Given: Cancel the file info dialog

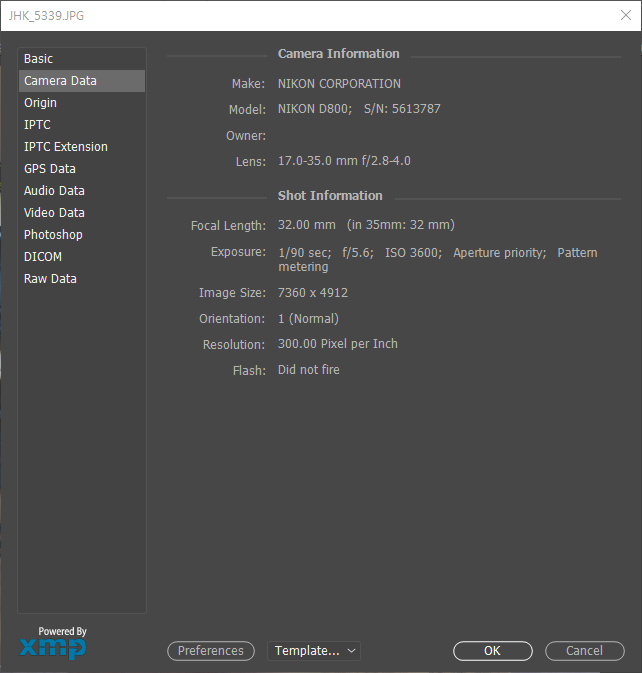Looking at the screenshot, I should (x=584, y=651).
